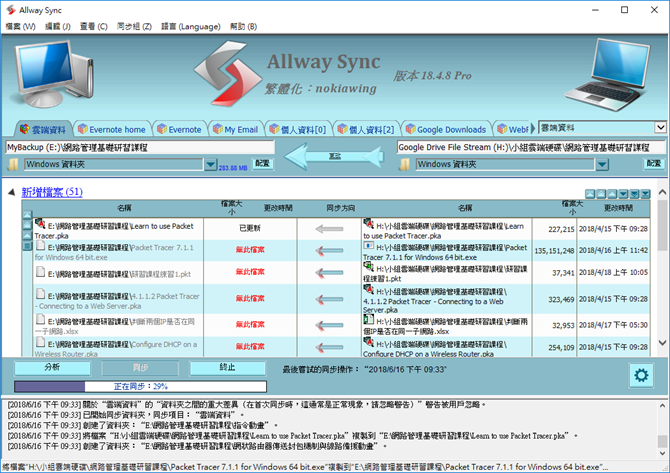This screenshot has height=473, width=670.
Task: Open the 編輯 (J) menu
Action: 57,26
